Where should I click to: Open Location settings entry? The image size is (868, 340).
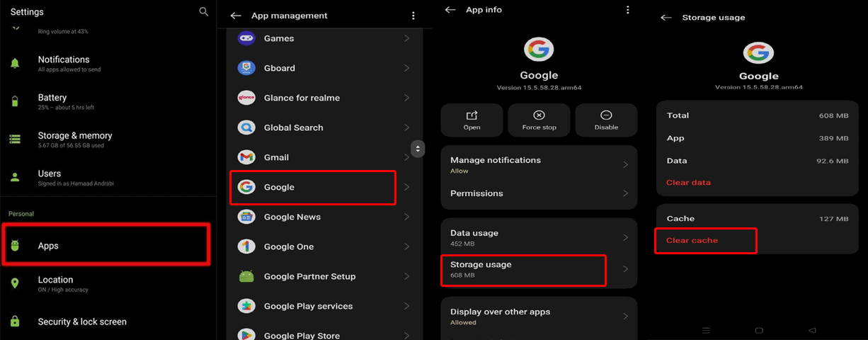(x=108, y=283)
